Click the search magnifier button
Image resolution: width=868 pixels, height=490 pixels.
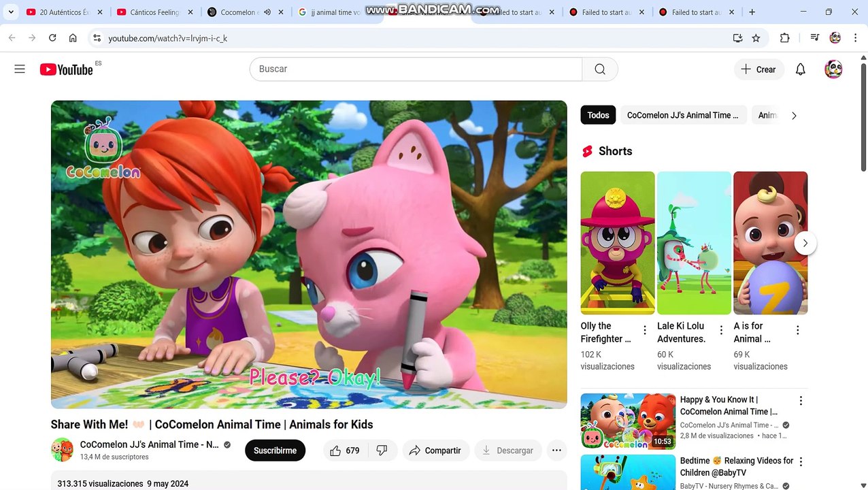coord(599,69)
